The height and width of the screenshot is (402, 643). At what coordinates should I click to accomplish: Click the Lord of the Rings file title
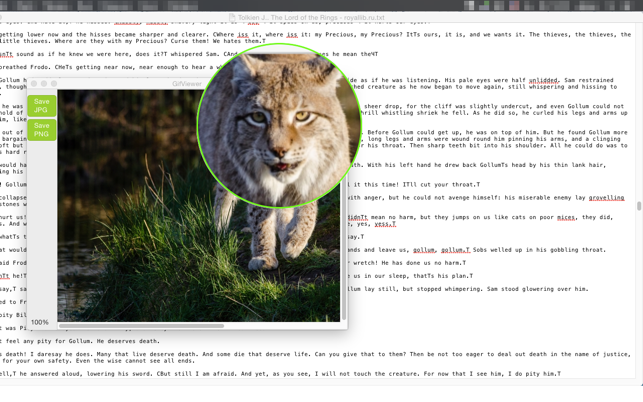click(x=311, y=18)
